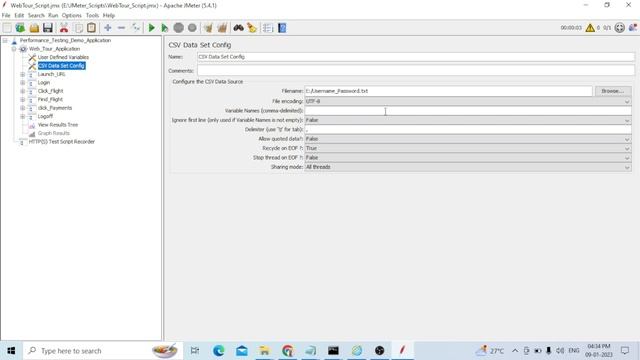The image size is (640, 360).
Task: Click the Copy icon in the toolbar
Action: [x=79, y=28]
